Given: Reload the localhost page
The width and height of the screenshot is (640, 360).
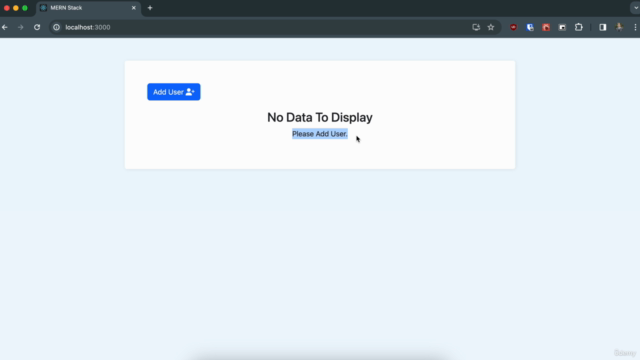Looking at the screenshot, I should pos(37,27).
